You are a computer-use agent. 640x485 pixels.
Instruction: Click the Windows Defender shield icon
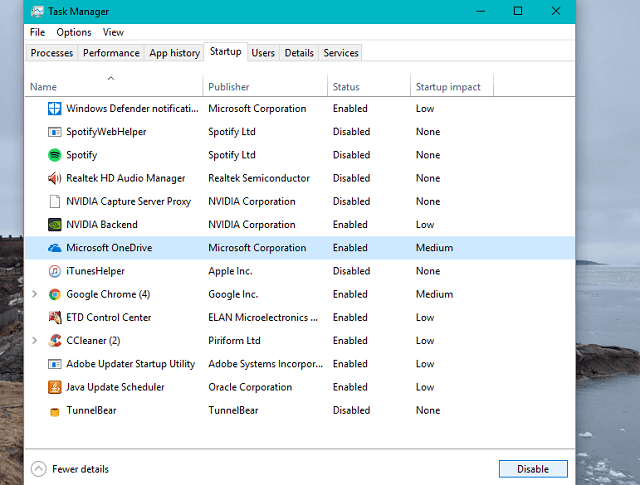pos(54,109)
